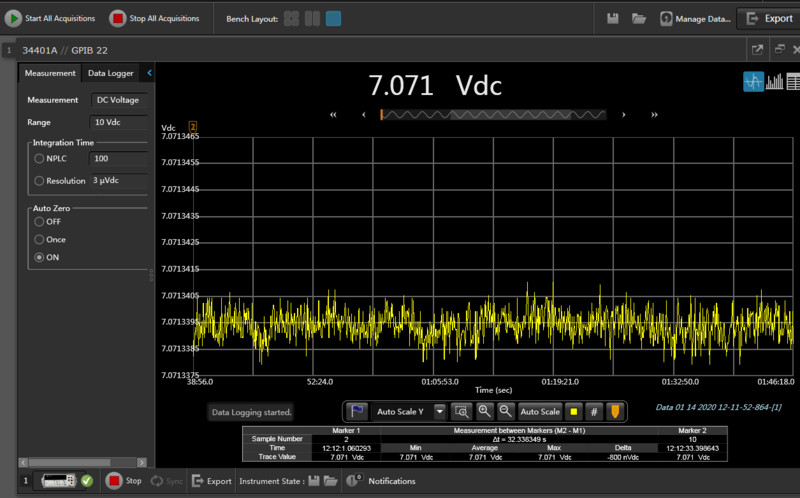Select the zoom-to-region tool icon
Viewport: 800px width, 498px height.
pyautogui.click(x=461, y=411)
